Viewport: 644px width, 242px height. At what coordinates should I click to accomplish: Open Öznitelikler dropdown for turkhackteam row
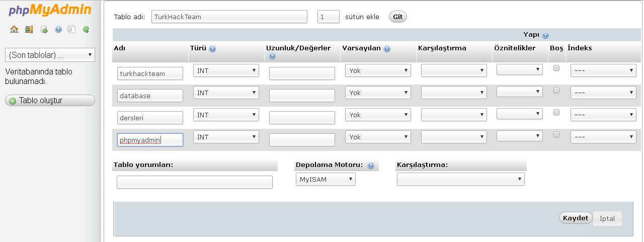(520, 70)
